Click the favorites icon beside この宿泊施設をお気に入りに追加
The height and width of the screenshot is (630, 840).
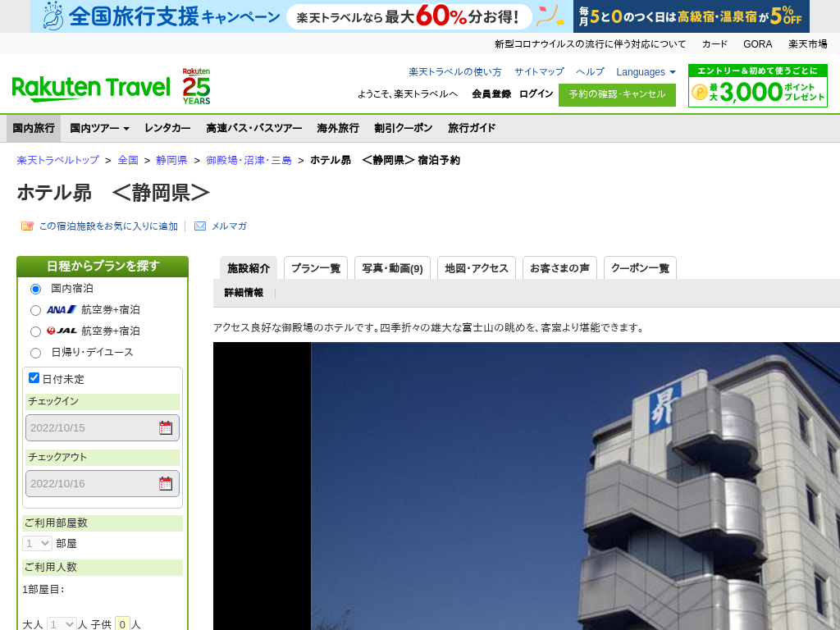tap(27, 226)
